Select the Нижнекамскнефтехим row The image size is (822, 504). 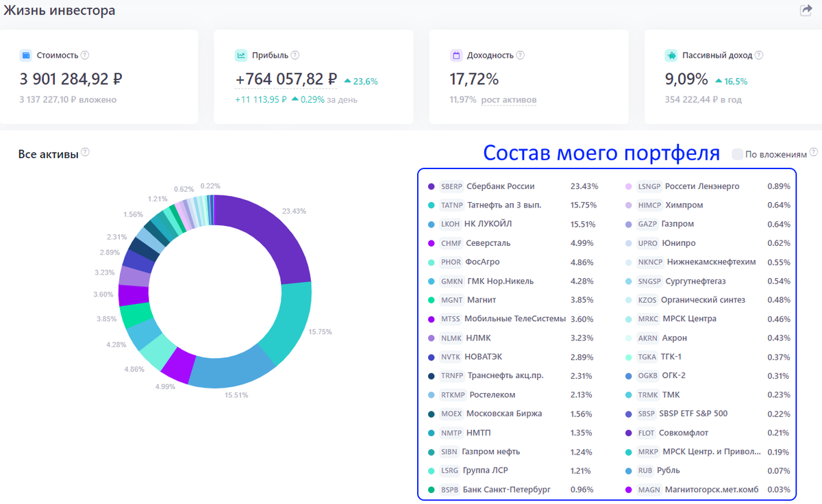coord(708,262)
